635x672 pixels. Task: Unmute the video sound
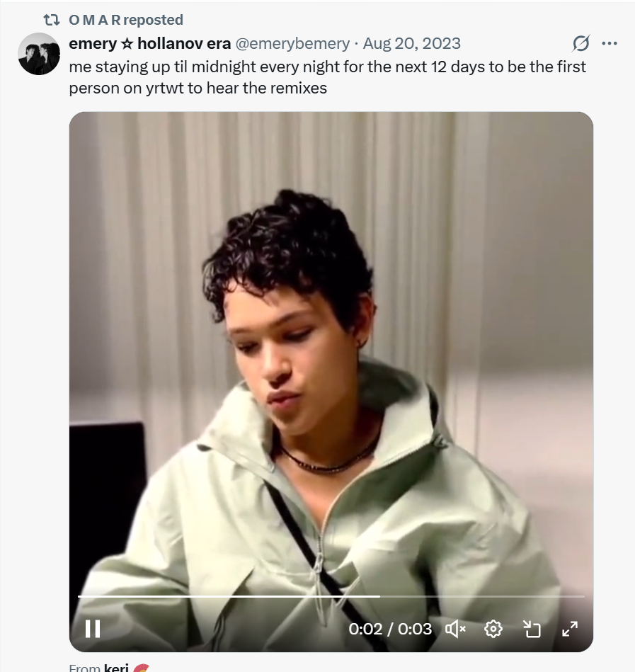coord(455,628)
